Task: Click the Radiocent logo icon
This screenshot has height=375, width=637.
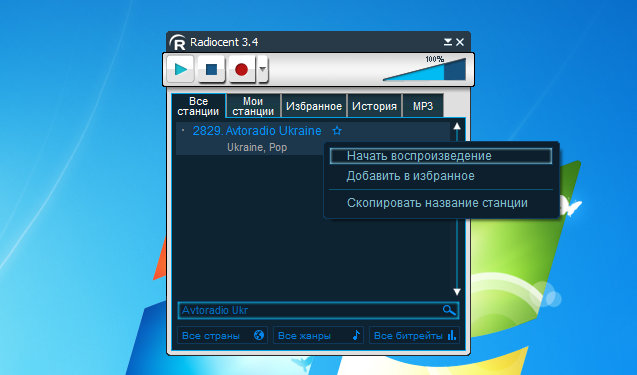Action: tap(177, 42)
